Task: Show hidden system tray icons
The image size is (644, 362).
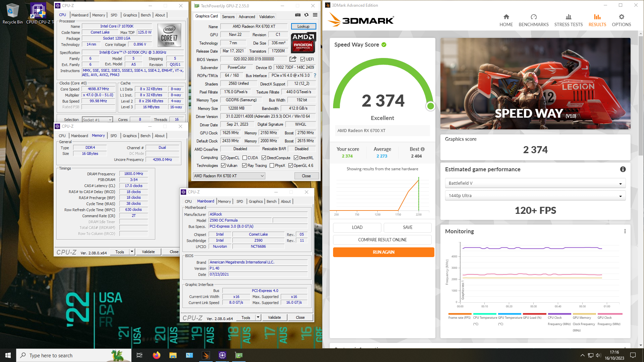Action: coord(583,355)
